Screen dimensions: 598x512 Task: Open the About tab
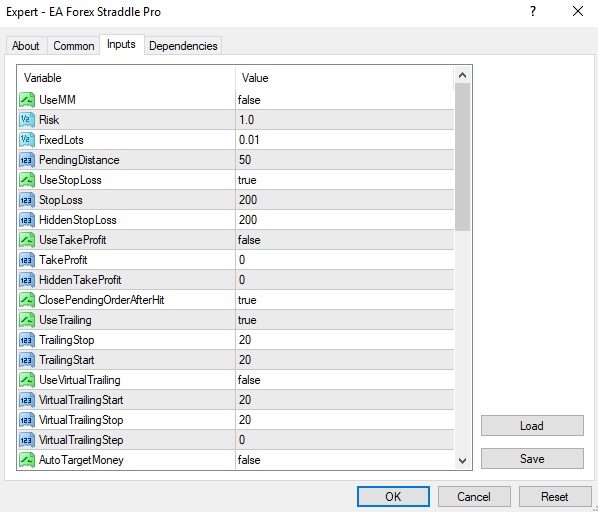pos(26,46)
